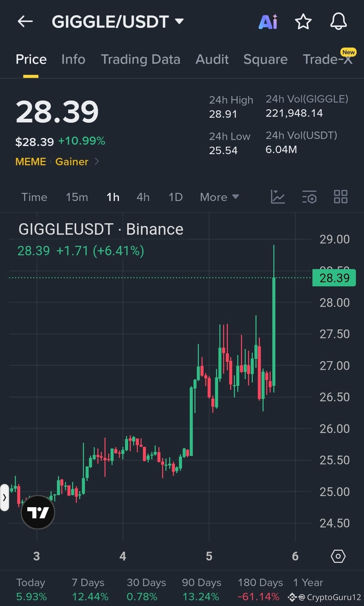Tap the green 28.39 current price label
The image size is (364, 606).
pyautogui.click(x=334, y=278)
